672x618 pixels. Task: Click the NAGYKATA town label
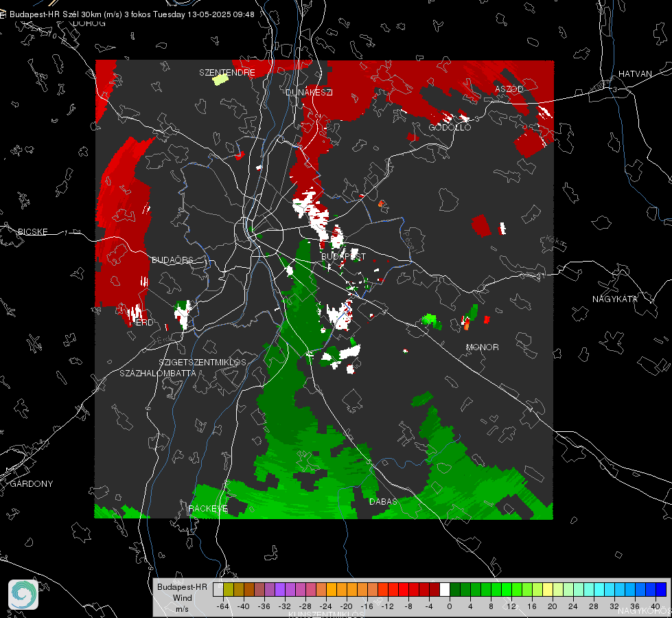tap(615, 299)
